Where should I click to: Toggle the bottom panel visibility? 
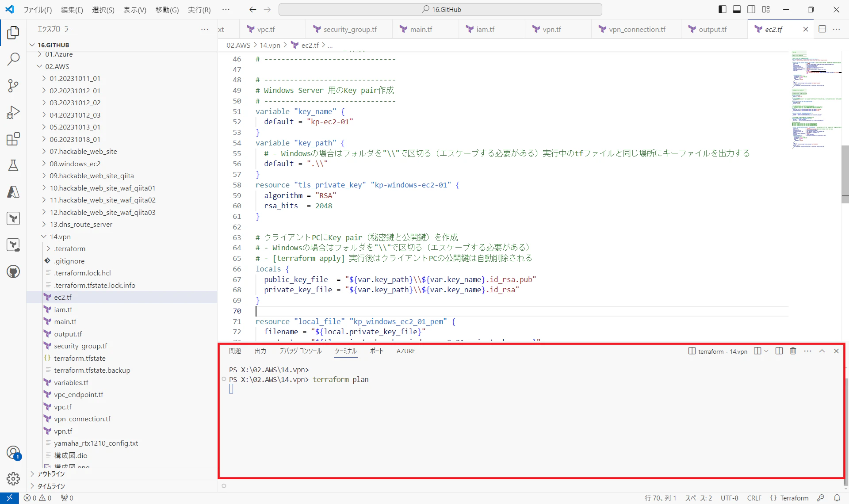(737, 9)
